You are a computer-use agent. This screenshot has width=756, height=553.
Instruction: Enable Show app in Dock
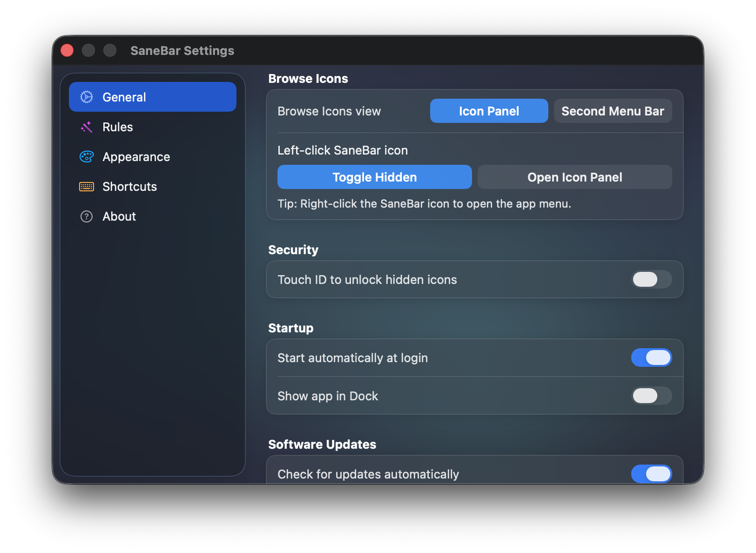coord(651,396)
